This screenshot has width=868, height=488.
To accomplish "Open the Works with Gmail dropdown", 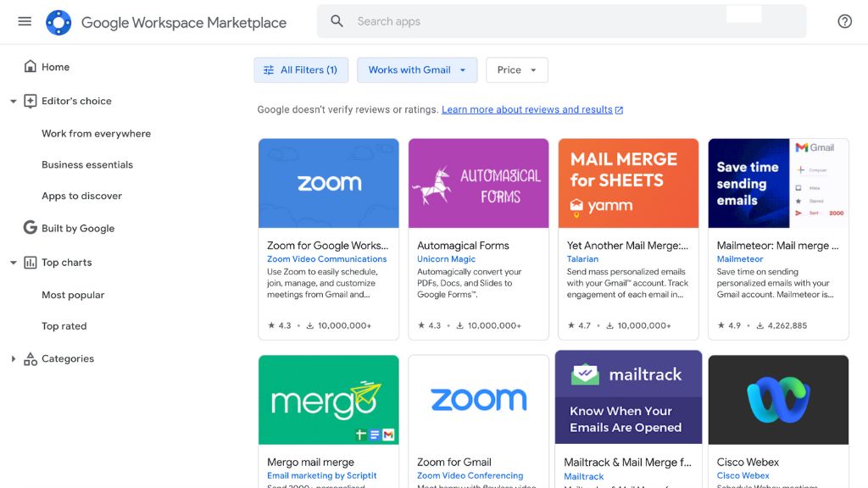I will (417, 70).
